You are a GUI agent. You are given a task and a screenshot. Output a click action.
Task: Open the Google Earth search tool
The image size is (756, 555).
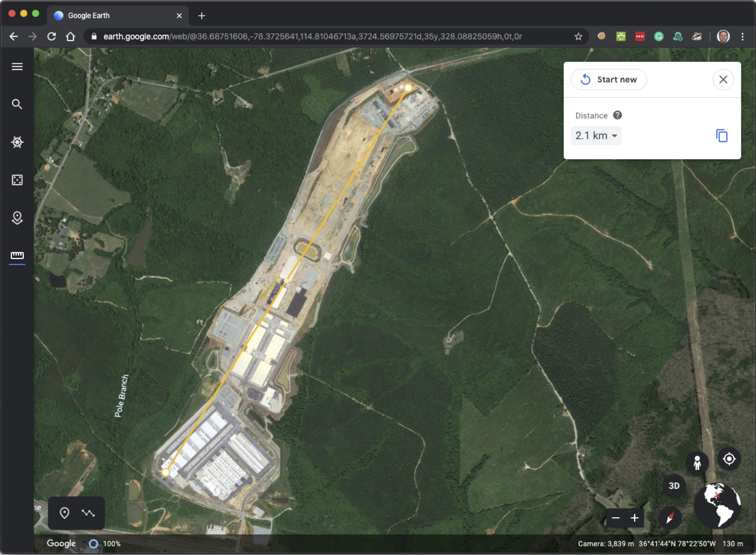[17, 104]
